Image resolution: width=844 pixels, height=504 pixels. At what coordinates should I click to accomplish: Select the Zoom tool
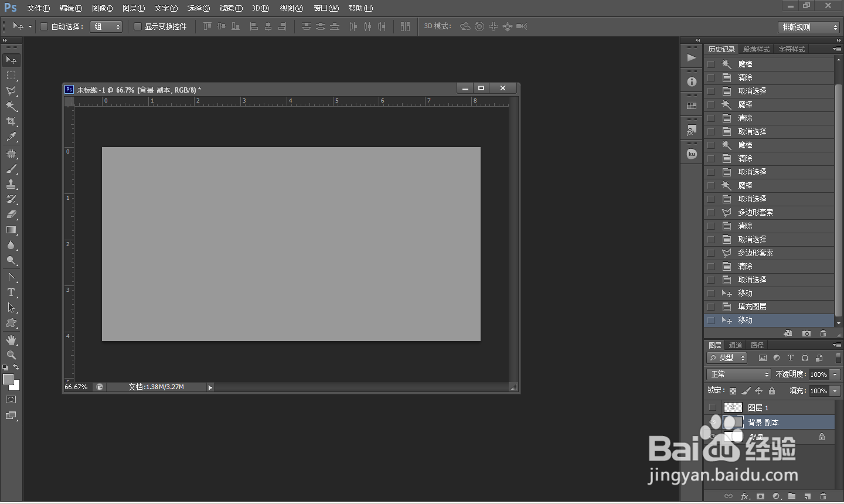click(11, 355)
